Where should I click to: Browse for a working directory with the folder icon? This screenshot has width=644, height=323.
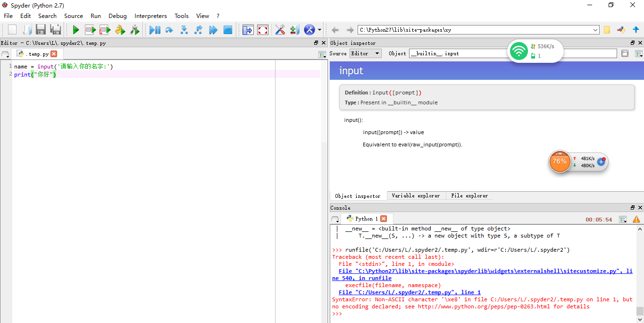point(607,30)
